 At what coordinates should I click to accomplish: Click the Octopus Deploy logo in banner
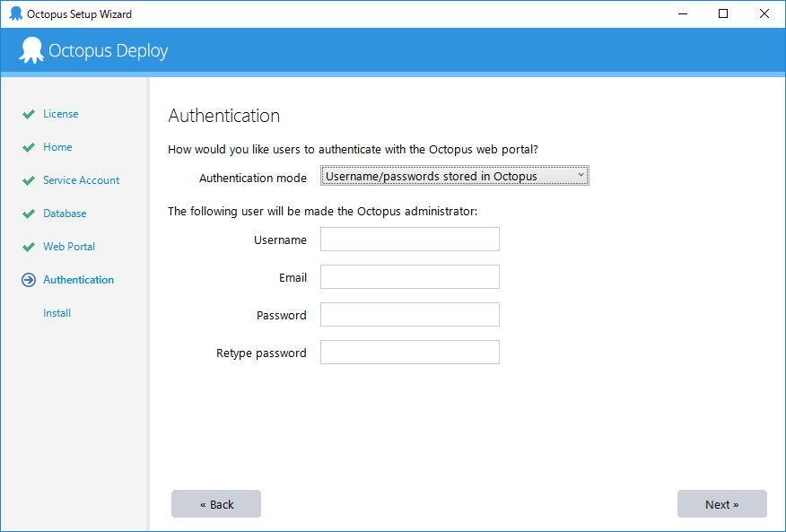(93, 50)
